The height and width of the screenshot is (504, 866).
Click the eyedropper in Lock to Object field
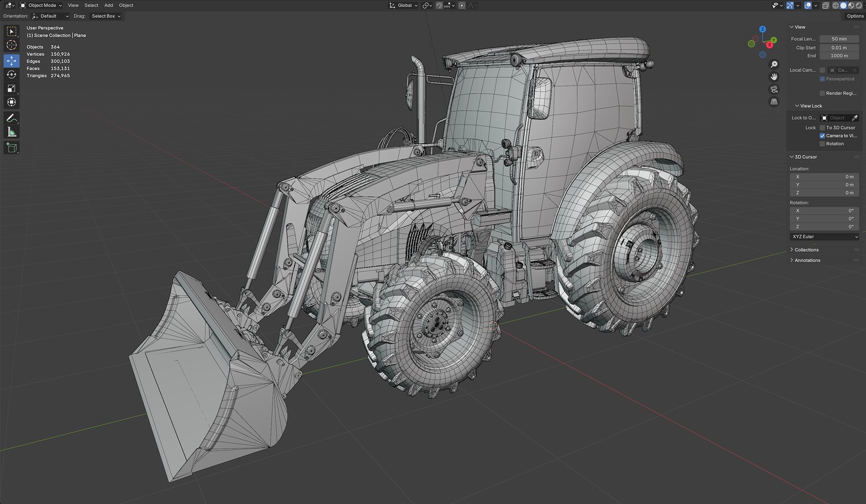[x=855, y=118]
